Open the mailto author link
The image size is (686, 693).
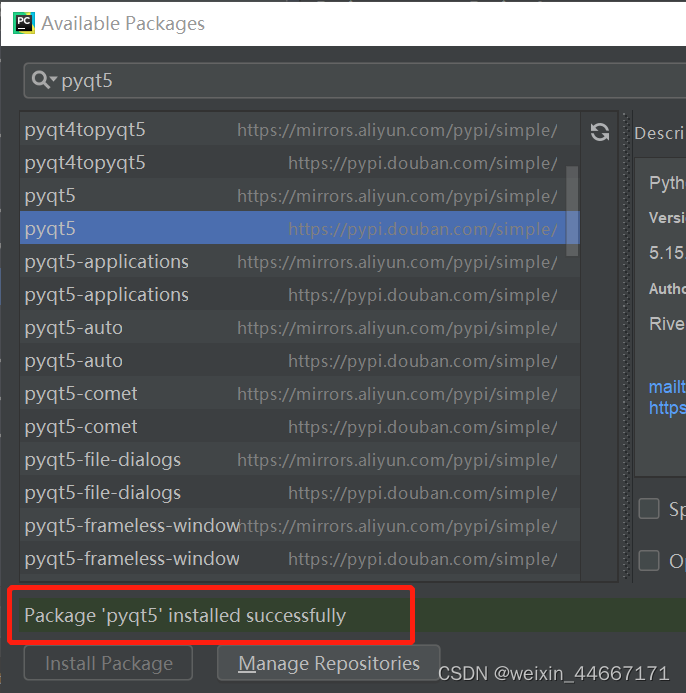click(667, 387)
